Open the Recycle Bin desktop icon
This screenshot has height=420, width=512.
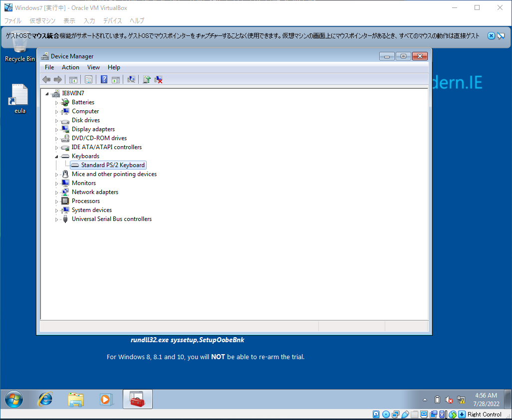click(19, 46)
